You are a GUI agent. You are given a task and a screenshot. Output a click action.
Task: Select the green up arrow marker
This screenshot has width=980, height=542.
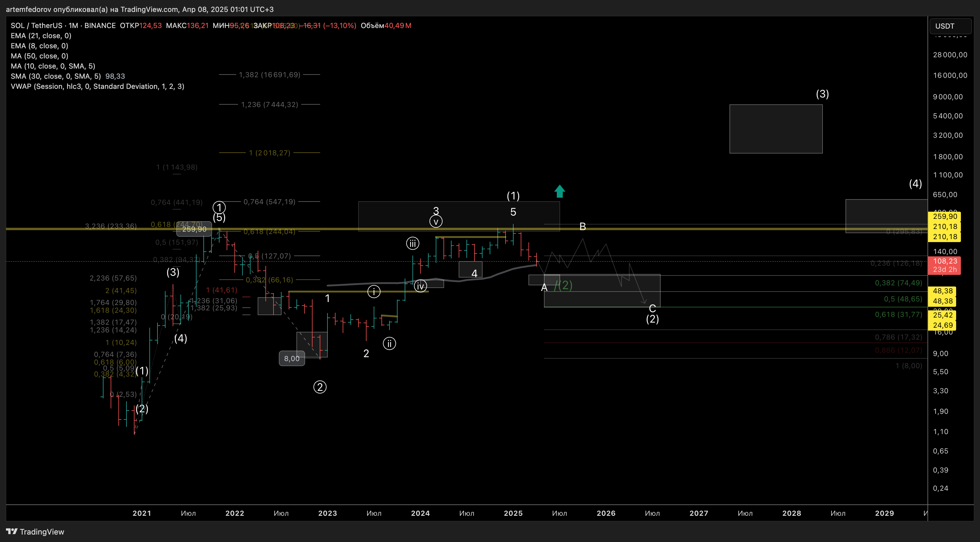[x=559, y=191]
